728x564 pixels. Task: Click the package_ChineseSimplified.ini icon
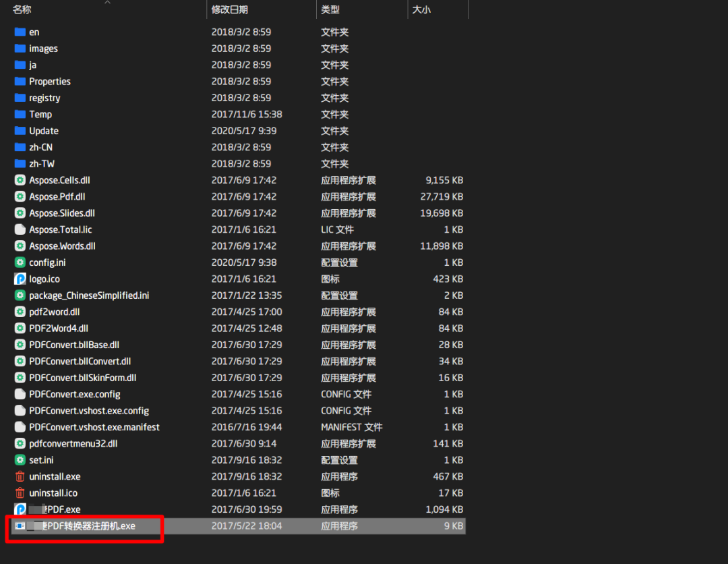tap(20, 295)
